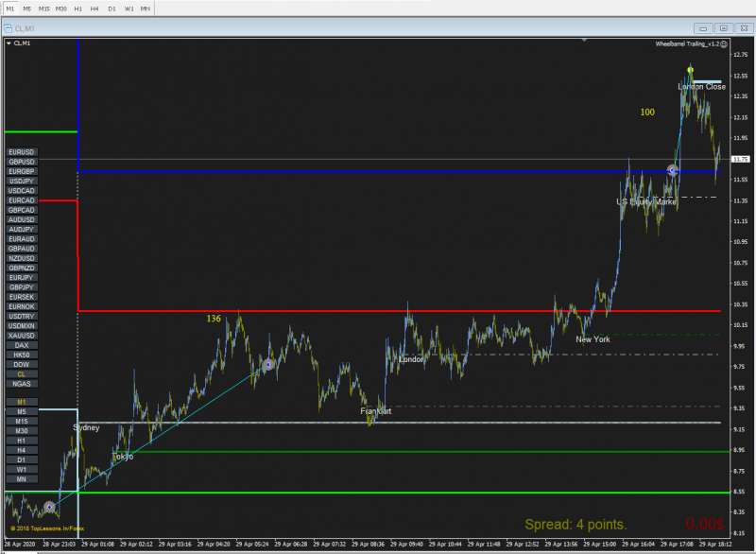Select the GBPCAD symbol button
This screenshot has height=554, width=756.
click(22, 210)
